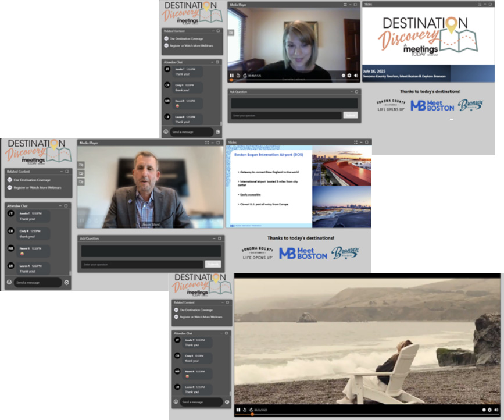Click Send a message field in bottom chat

click(x=200, y=402)
